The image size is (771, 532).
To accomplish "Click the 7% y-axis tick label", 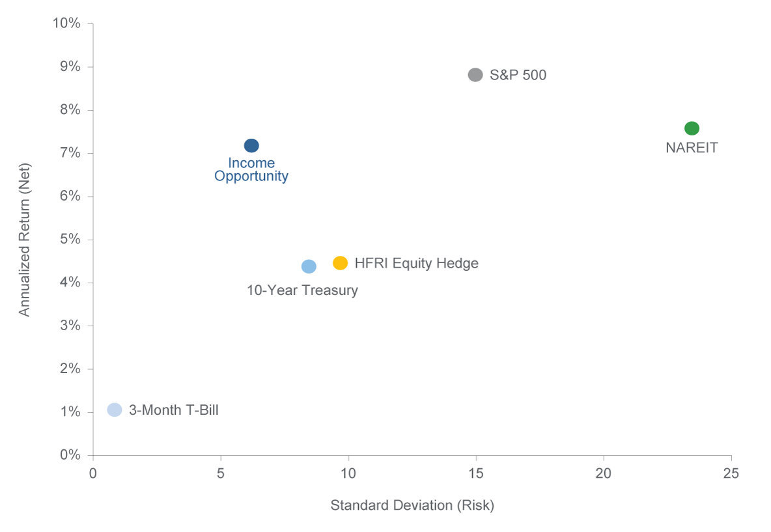I will [x=70, y=152].
